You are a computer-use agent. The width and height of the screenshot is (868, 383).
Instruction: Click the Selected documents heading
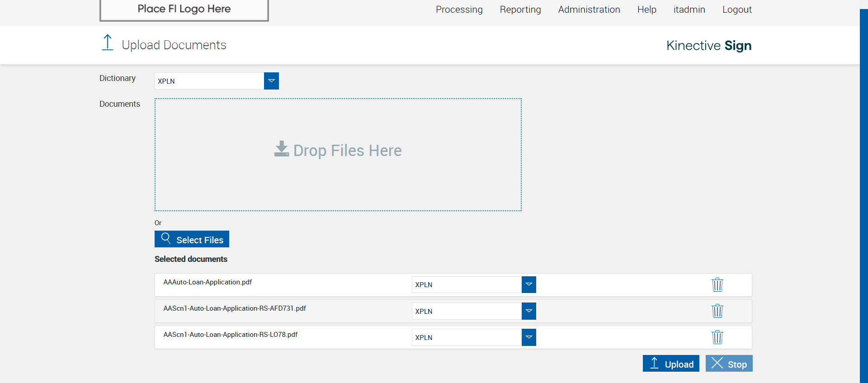click(x=191, y=259)
